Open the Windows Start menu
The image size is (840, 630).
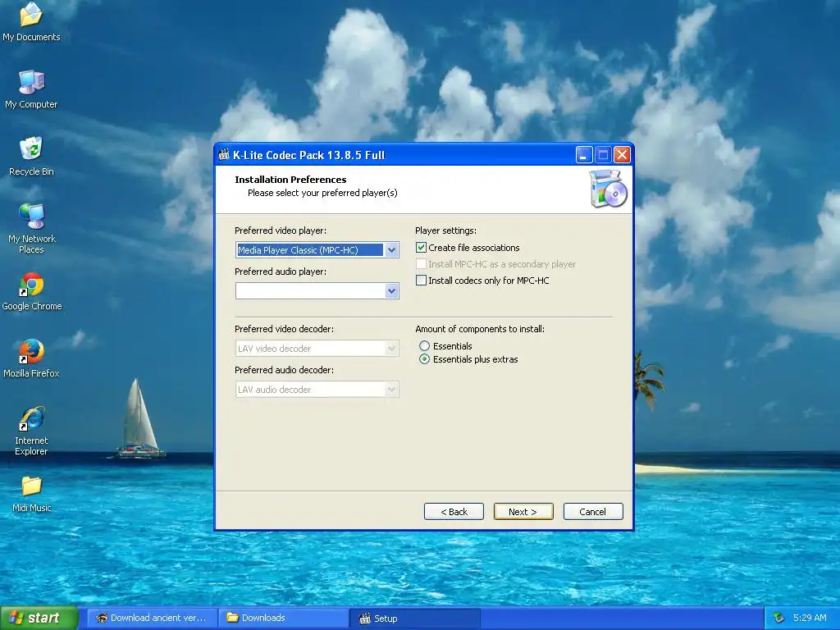click(x=39, y=618)
